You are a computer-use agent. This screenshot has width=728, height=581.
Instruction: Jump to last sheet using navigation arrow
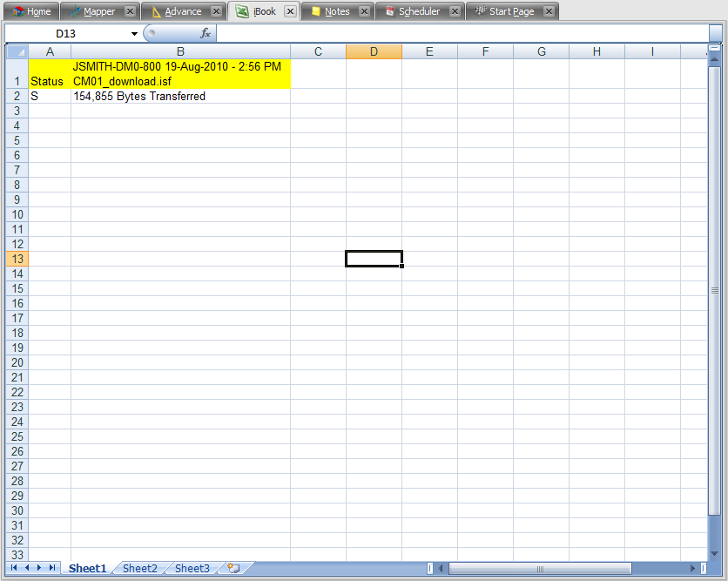click(x=52, y=568)
